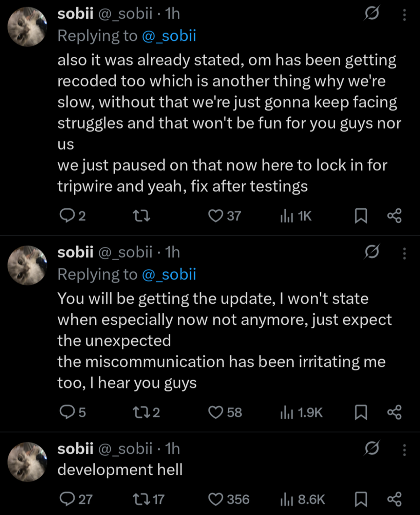Open sobii's avatar on the first tweet
The image size is (420, 515).
coord(28,26)
